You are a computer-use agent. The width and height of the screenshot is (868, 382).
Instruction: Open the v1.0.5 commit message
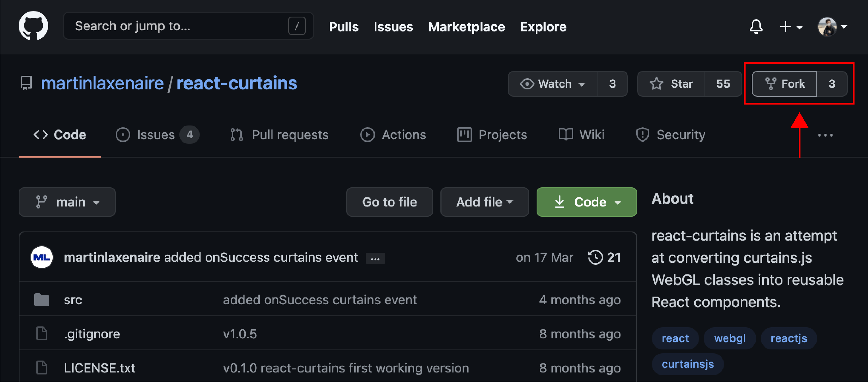click(x=240, y=334)
